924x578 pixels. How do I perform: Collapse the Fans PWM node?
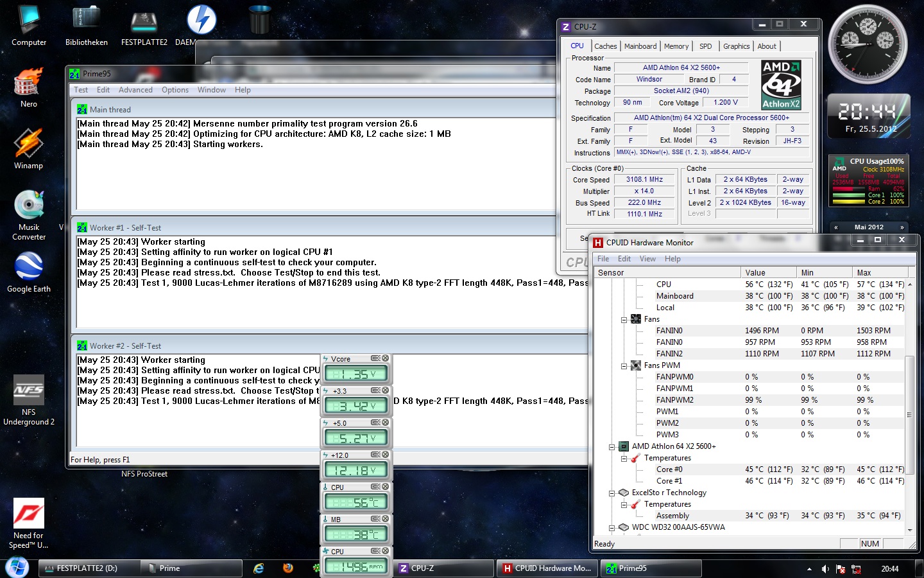(624, 365)
